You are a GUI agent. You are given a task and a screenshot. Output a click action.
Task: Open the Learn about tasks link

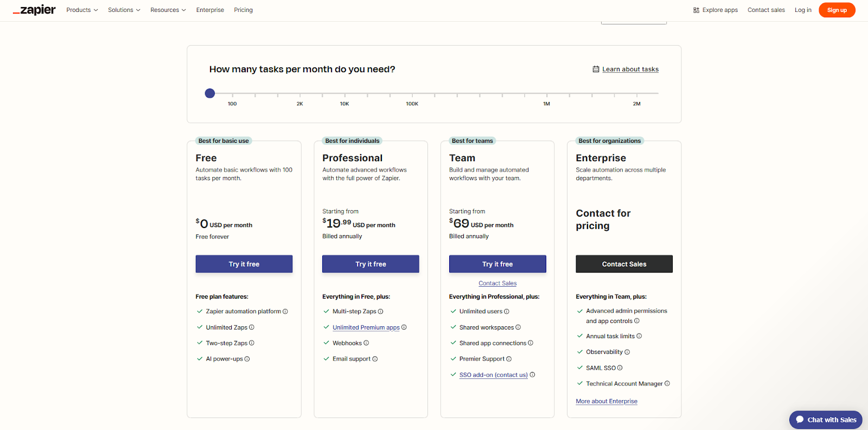(x=630, y=69)
